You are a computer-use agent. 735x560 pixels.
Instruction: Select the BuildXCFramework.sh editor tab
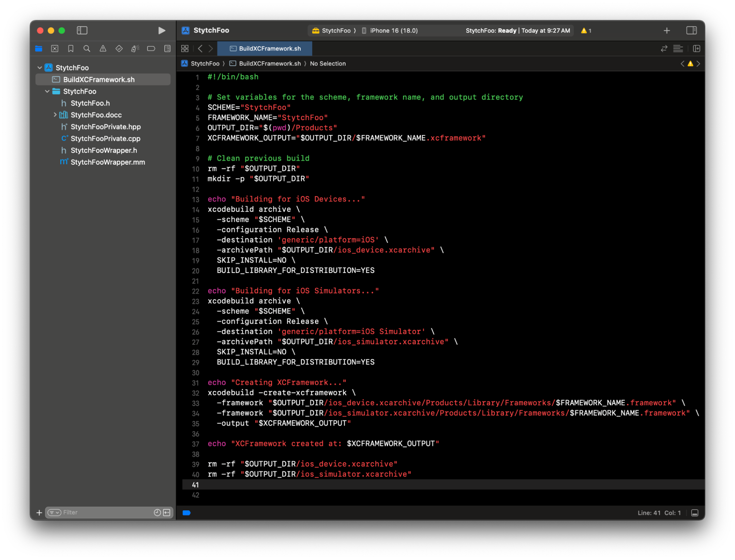(x=265, y=49)
